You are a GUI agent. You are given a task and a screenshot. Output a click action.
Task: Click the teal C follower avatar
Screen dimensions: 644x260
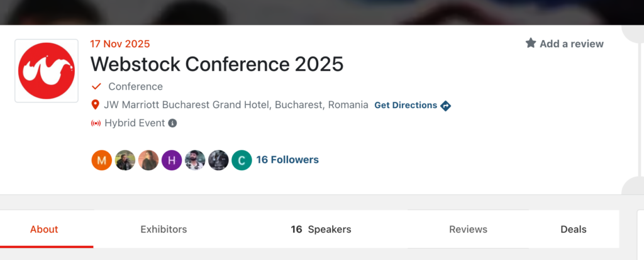pos(241,160)
